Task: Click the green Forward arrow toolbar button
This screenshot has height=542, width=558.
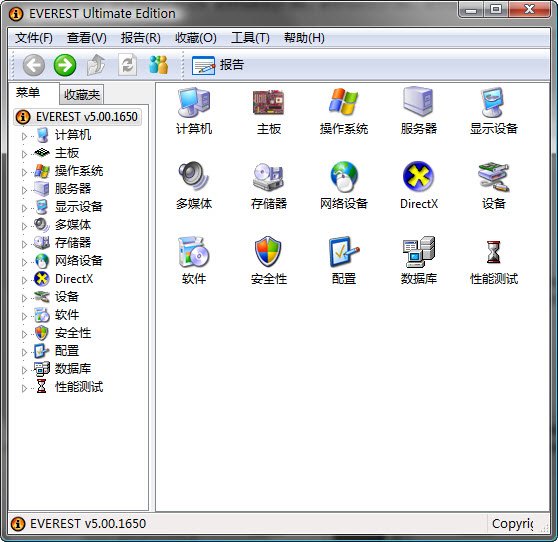Action: point(65,65)
